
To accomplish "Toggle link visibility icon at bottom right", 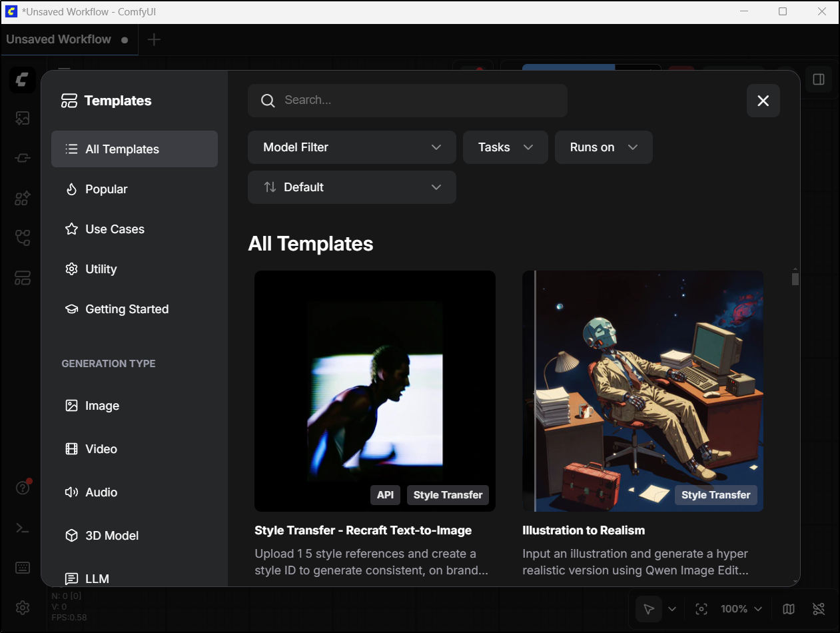I will click(819, 609).
